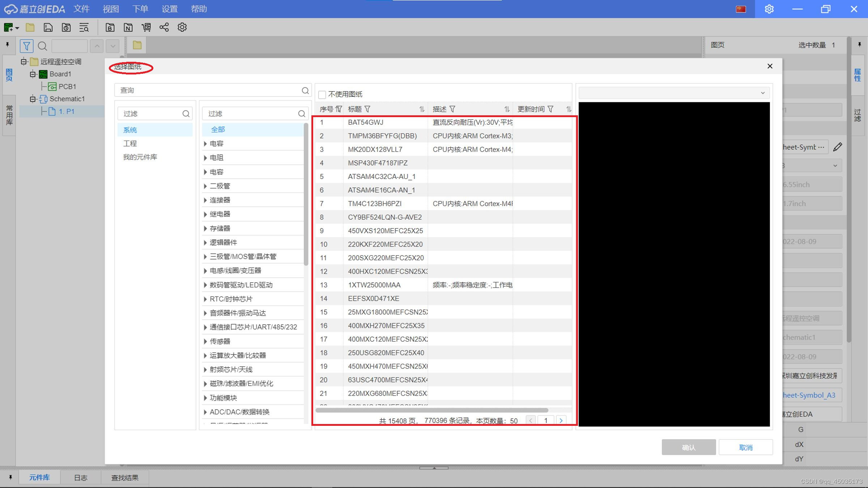Select the 系统 library source
The height and width of the screenshot is (488, 868).
coord(155,130)
